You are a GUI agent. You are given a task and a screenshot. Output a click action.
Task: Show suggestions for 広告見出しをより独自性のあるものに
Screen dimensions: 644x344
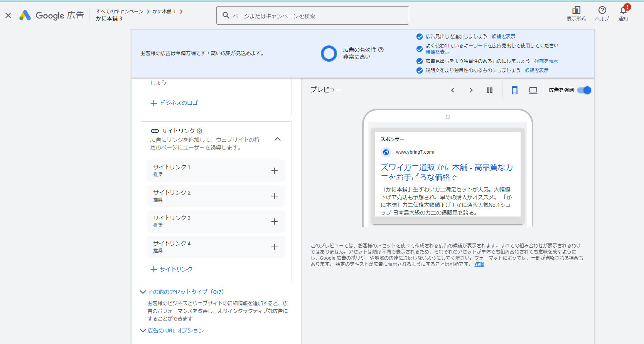tap(546, 61)
